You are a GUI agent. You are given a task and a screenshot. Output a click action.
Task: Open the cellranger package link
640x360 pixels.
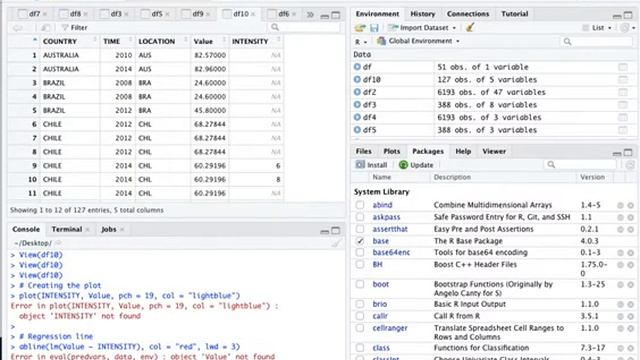(x=390, y=328)
